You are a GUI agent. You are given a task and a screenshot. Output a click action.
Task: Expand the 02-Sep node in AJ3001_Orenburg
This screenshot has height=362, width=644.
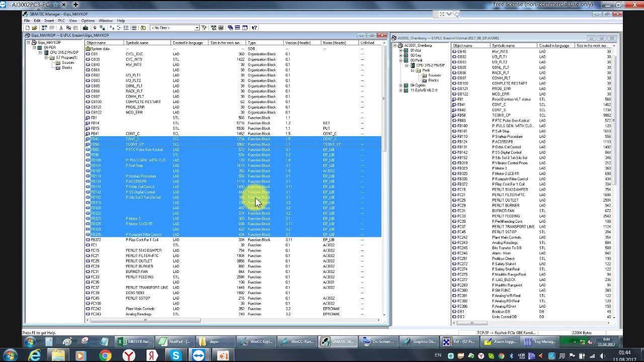tap(400, 55)
